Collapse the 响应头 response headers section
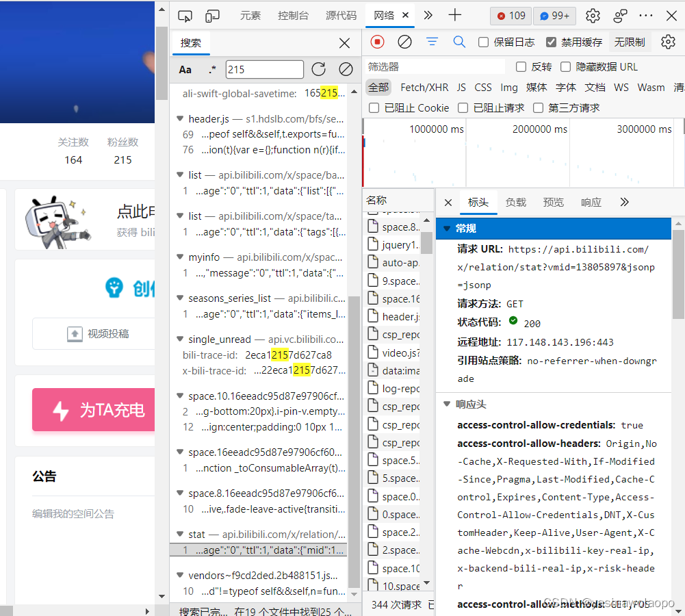Viewport: 685px width, 616px height. [x=446, y=404]
